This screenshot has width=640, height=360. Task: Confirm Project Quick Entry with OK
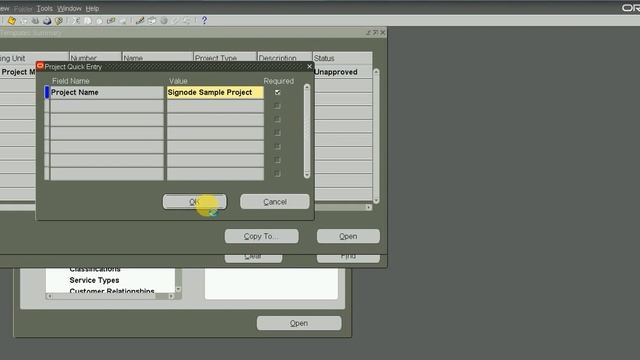[194, 202]
